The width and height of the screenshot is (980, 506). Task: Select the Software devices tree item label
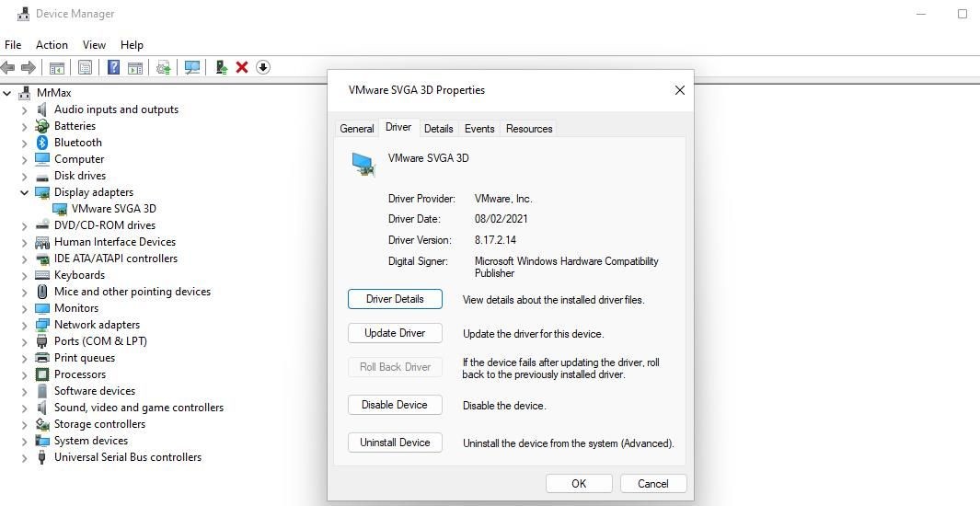click(95, 391)
